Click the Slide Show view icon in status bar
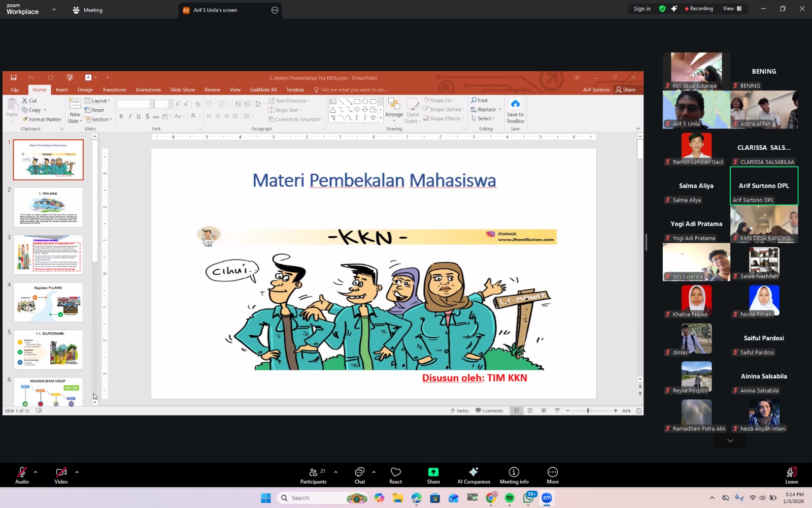Viewport: 812px width, 508px height. pos(557,410)
